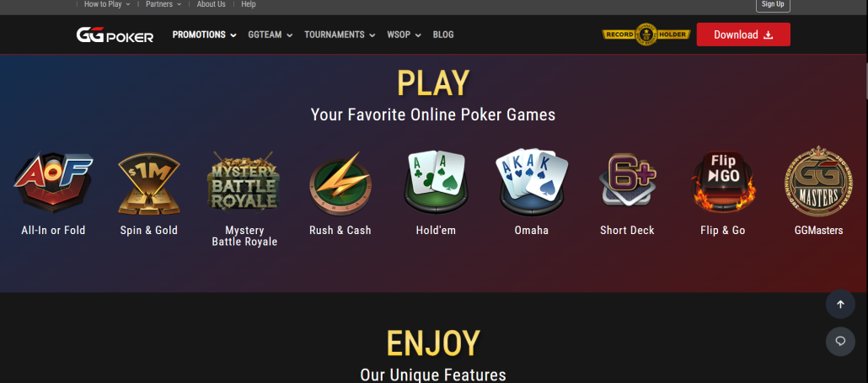This screenshot has height=383, width=868.
Task: Expand the Promotions dropdown menu
Action: click(x=204, y=35)
